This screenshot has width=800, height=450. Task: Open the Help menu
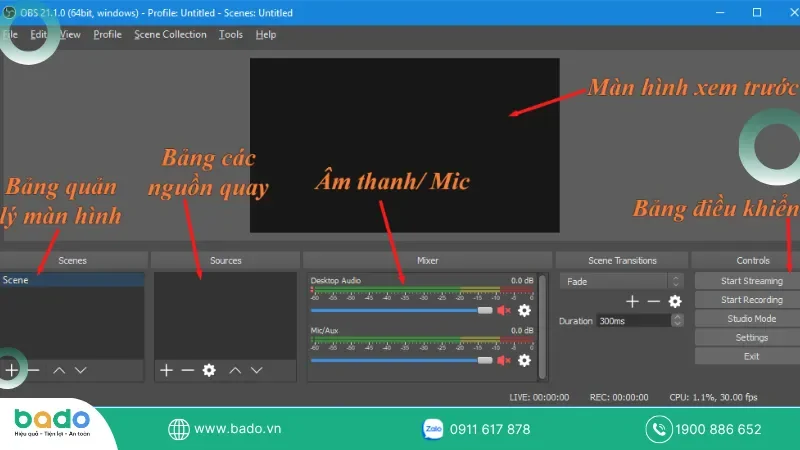coord(266,35)
